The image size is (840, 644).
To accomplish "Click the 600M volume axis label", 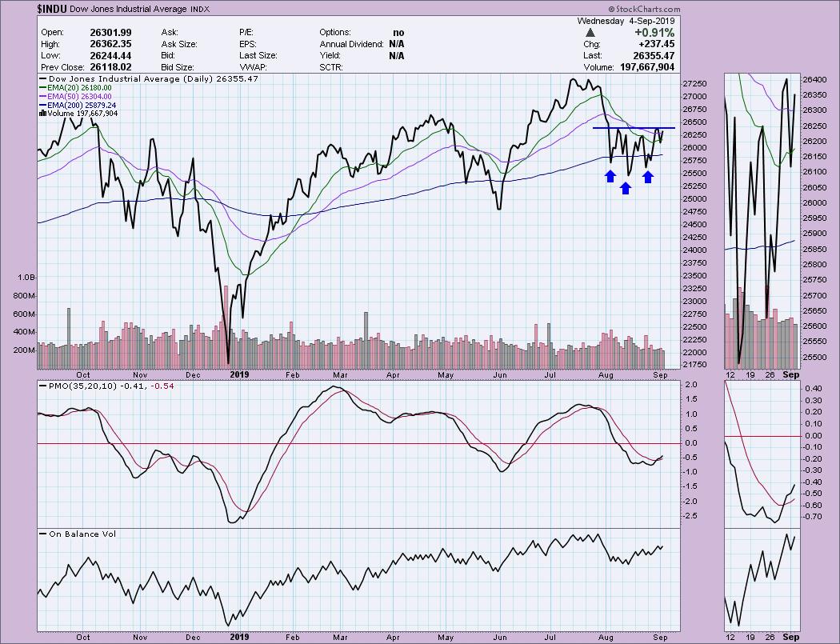I will [25, 314].
